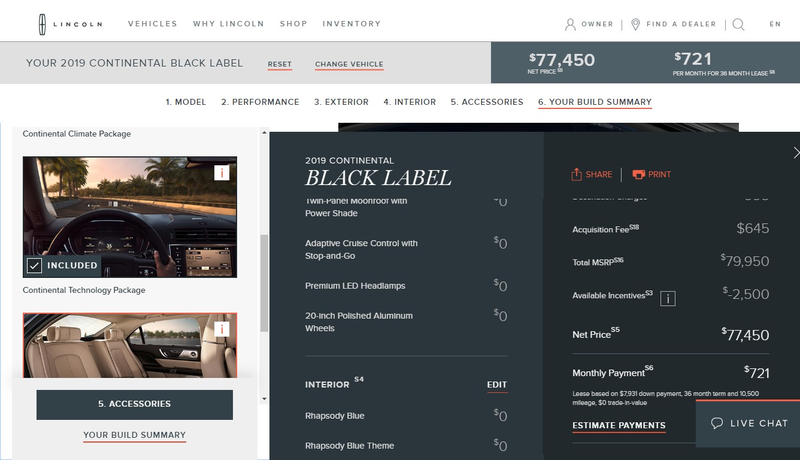800x460 pixels.
Task: Click Find a Dealer text link
Action: pyautogui.click(x=681, y=24)
